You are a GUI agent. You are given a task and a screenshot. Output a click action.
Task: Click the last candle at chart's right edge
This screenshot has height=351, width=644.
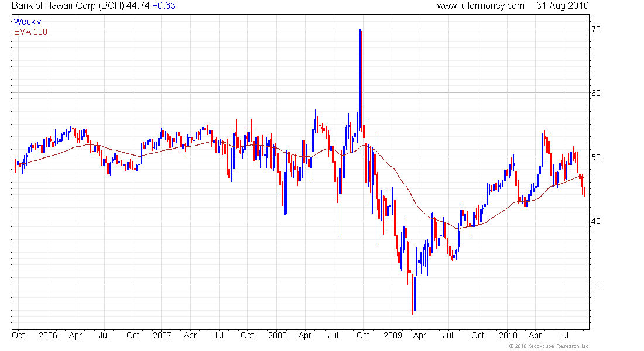584,191
